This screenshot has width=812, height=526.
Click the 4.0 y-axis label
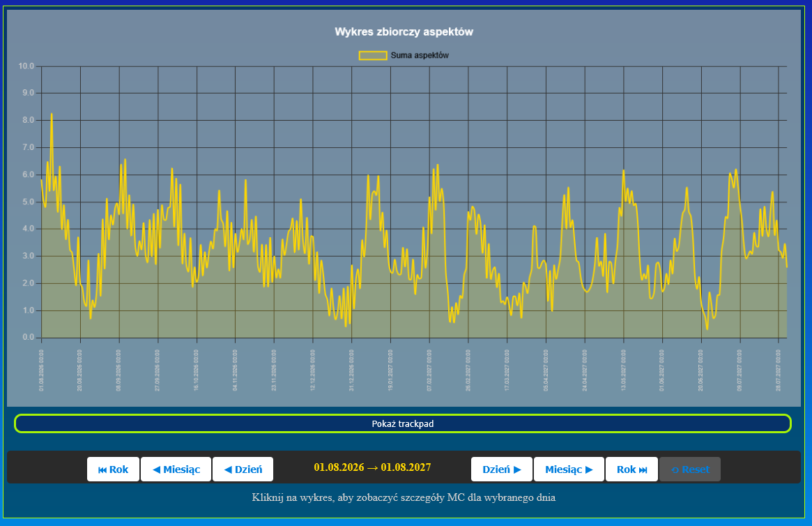tap(27, 229)
